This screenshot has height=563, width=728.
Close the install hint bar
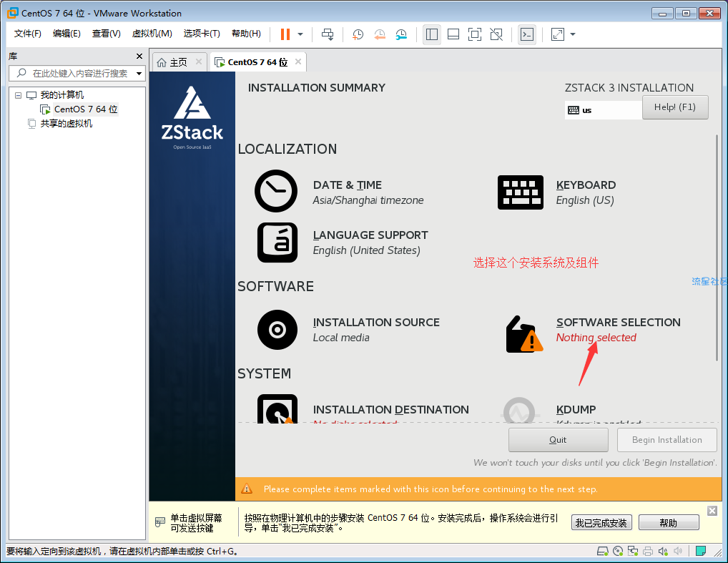click(712, 511)
